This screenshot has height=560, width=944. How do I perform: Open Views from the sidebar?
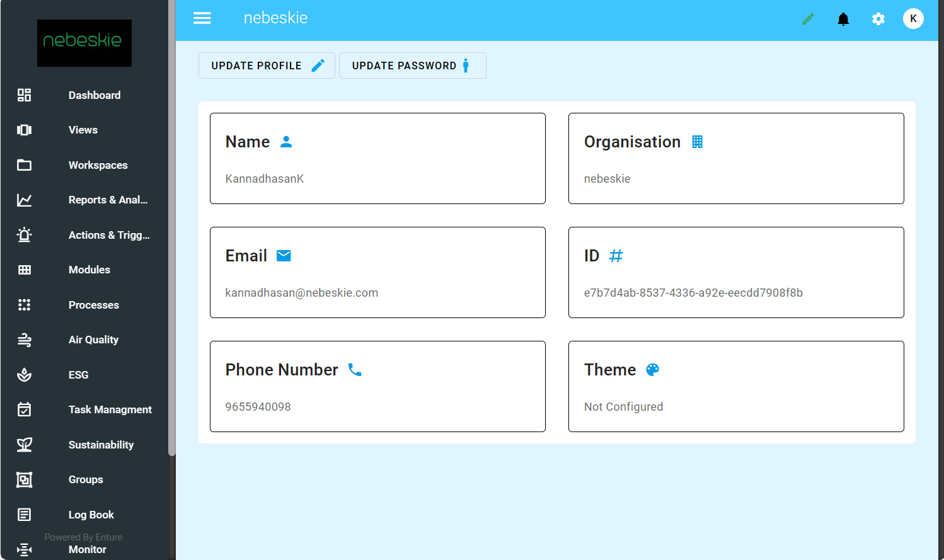click(x=83, y=130)
